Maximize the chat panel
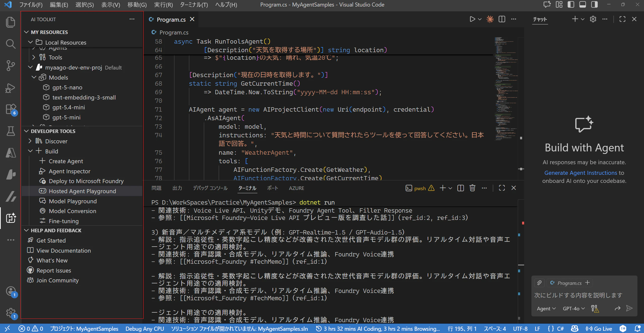Screen dimensions: 644x333 pyautogui.click(x=622, y=19)
